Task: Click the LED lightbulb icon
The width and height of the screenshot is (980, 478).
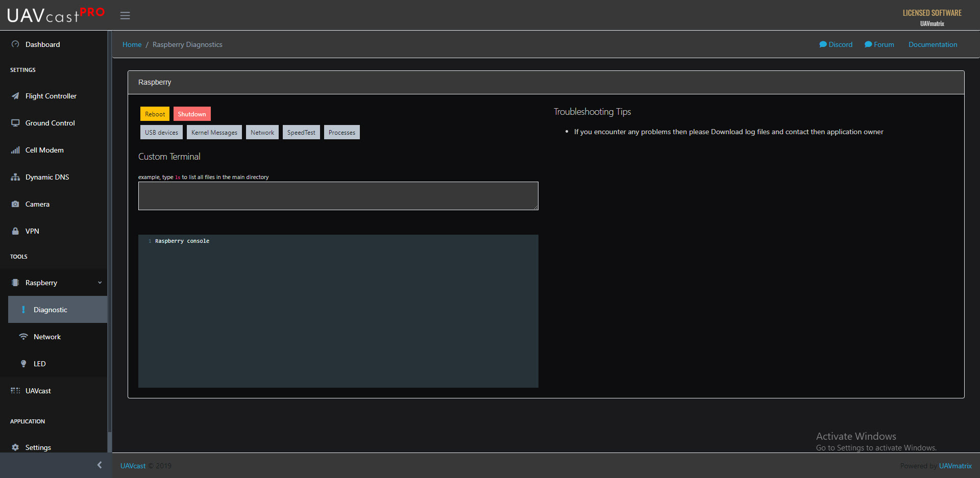Action: pyautogui.click(x=23, y=364)
